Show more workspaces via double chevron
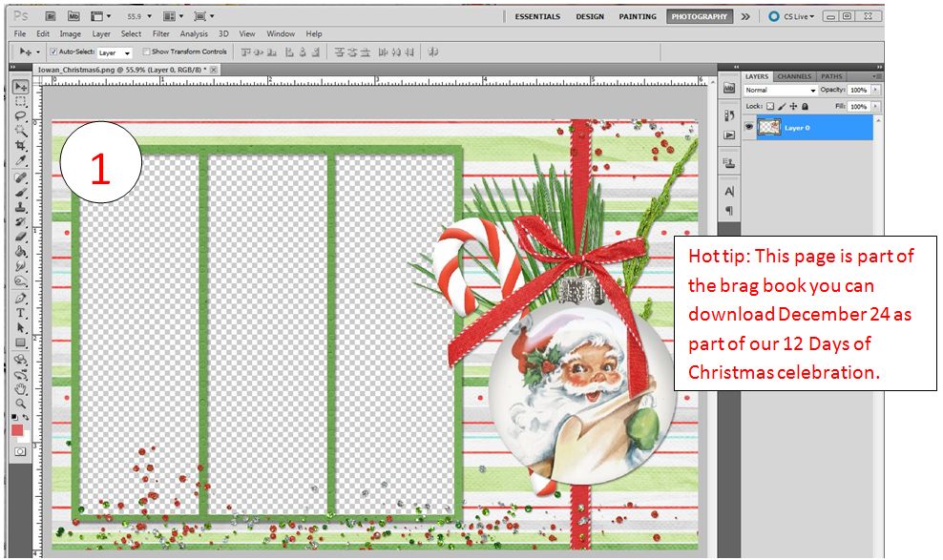 (745, 16)
